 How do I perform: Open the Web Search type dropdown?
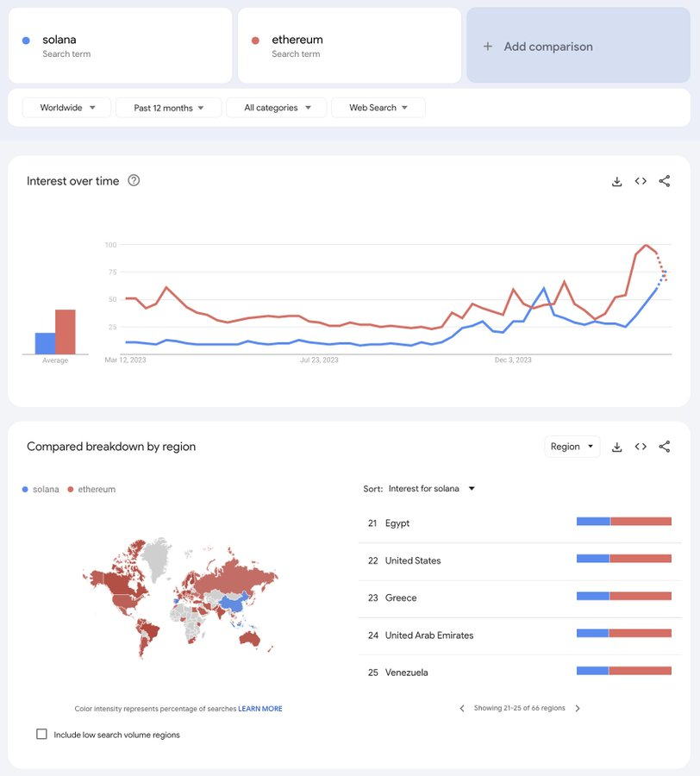coord(378,108)
